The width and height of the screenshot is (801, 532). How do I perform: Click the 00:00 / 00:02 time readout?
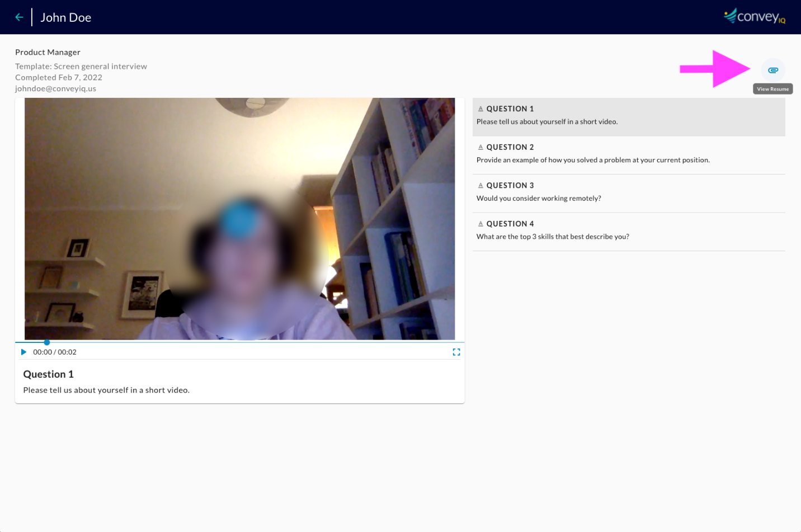click(x=55, y=352)
